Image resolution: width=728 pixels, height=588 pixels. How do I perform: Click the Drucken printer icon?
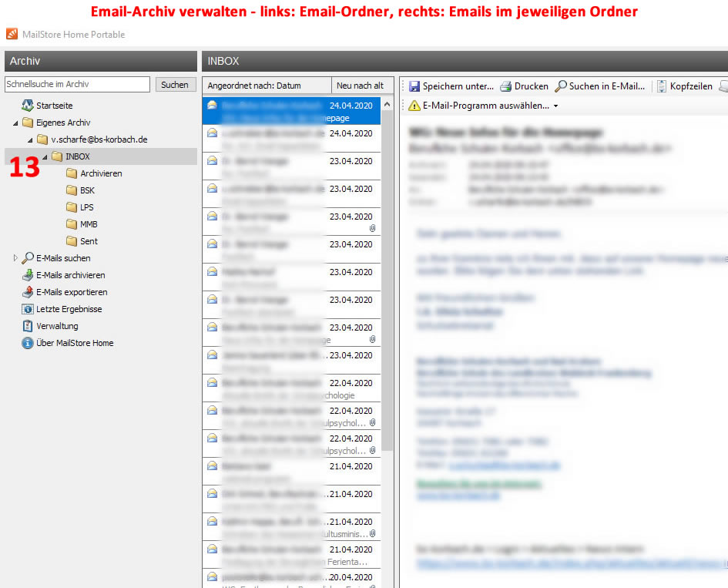tap(505, 86)
